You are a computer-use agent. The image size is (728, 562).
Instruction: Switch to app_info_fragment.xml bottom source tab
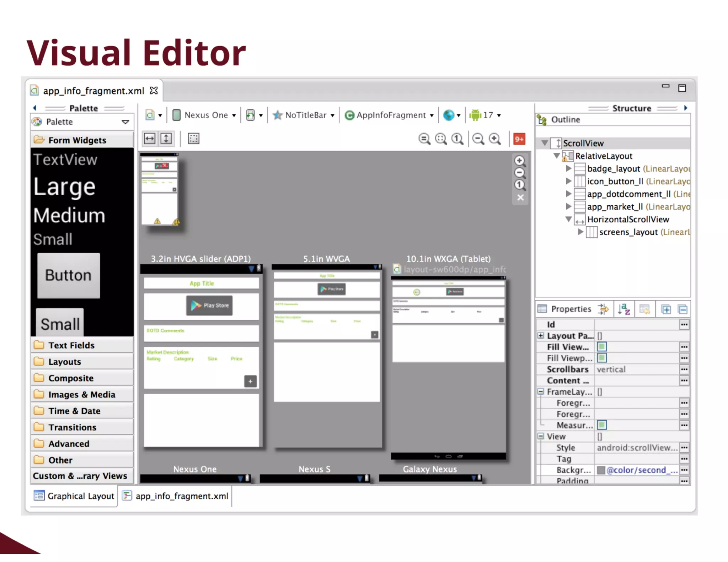pos(175,496)
